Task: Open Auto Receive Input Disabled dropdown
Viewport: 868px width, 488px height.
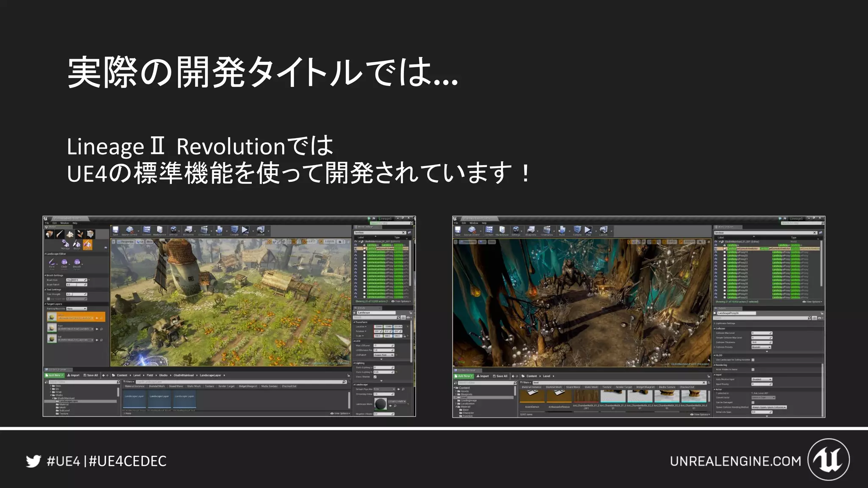Action: (x=762, y=379)
